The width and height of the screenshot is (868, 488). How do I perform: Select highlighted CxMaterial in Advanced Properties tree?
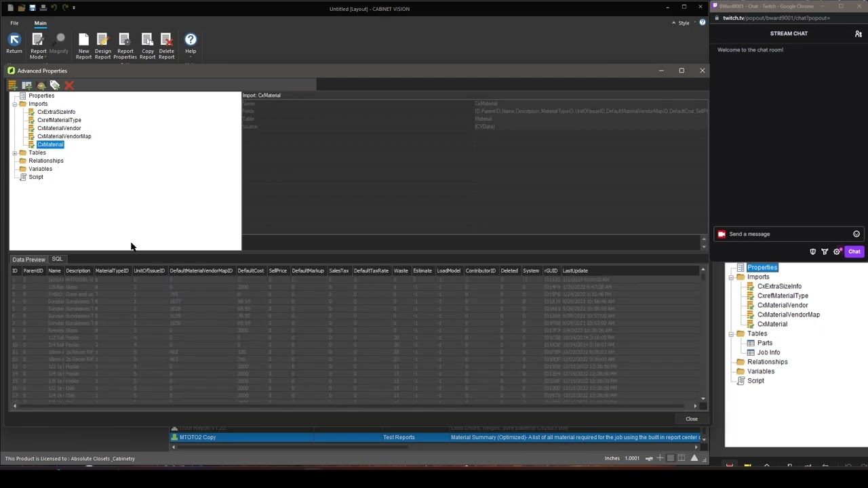pyautogui.click(x=50, y=144)
